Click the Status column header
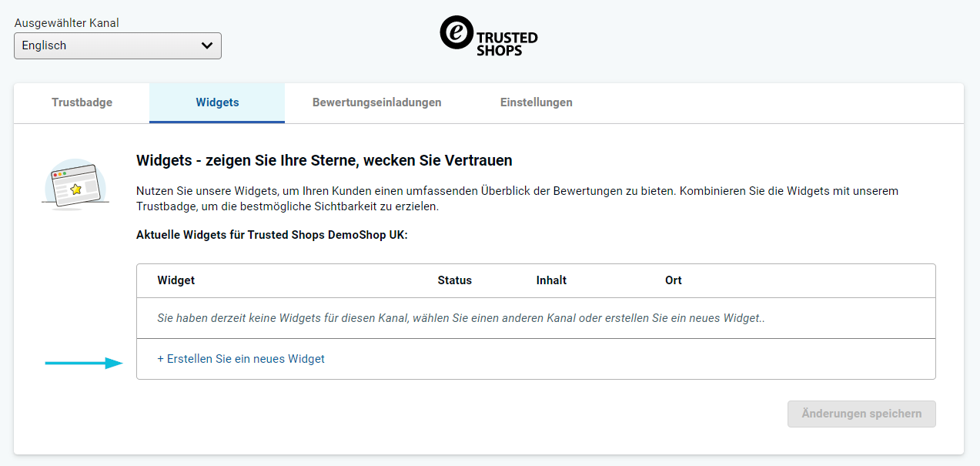This screenshot has width=980, height=466. coord(454,280)
